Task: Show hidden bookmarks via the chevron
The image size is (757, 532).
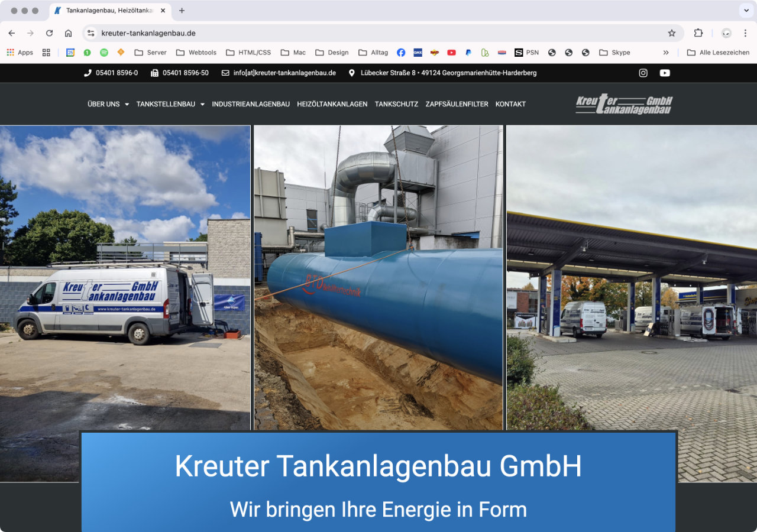Action: [666, 53]
